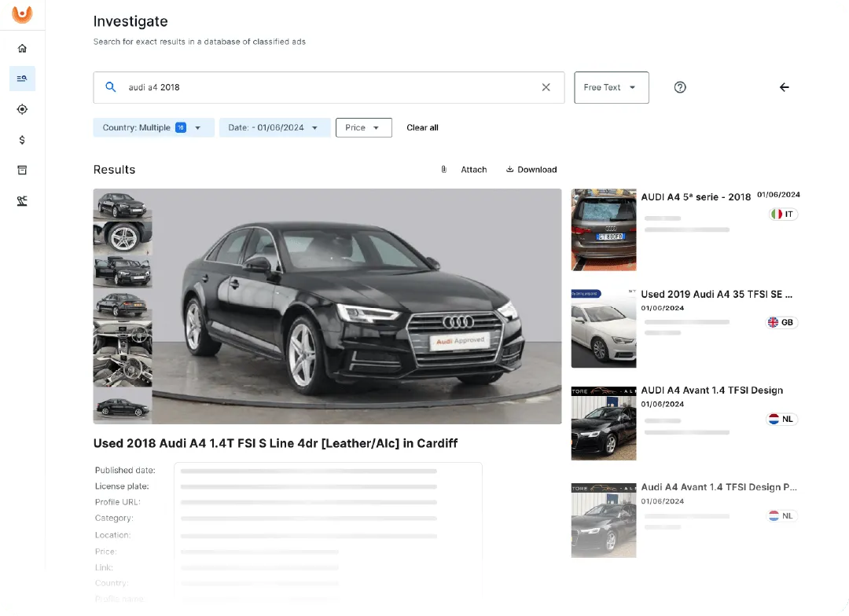Viewport: 849px width, 616px height.
Task: Click the Download arrow icon
Action: 509,170
